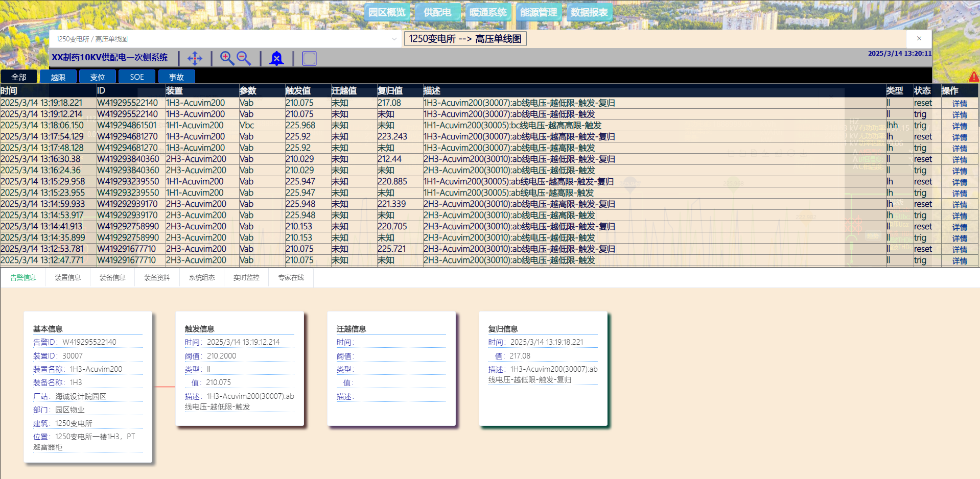Expand the 1250变电所 / 高压单线图 dropdown
Image resolution: width=980 pixels, height=479 pixels.
[x=394, y=39]
